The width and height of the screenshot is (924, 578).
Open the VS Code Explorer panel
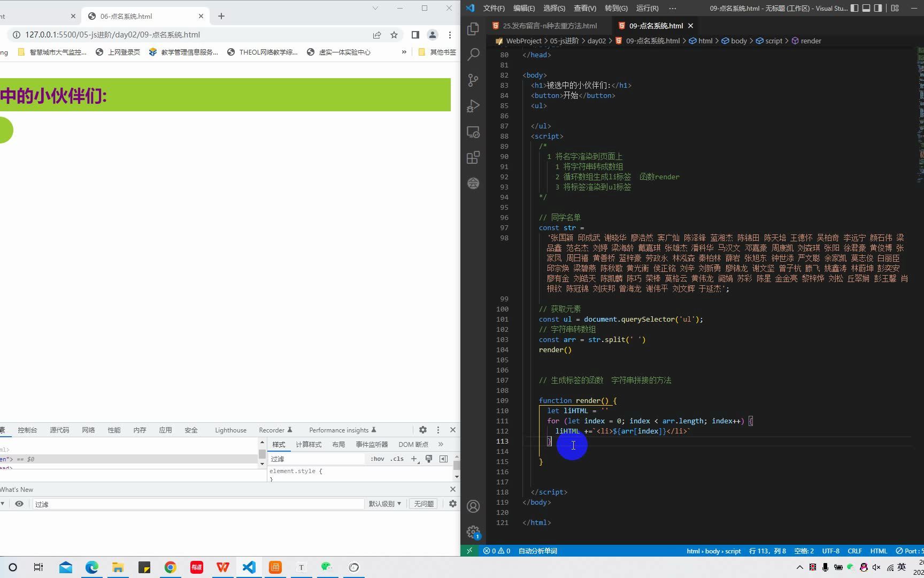click(x=473, y=29)
